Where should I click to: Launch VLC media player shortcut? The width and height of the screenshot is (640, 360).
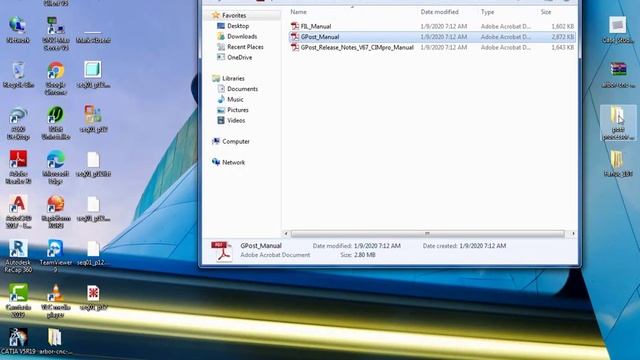click(x=56, y=301)
